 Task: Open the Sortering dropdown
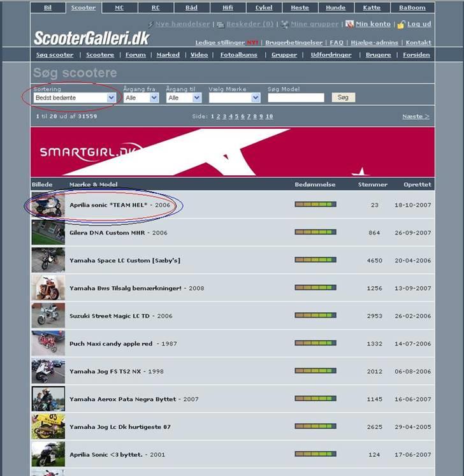(x=75, y=97)
